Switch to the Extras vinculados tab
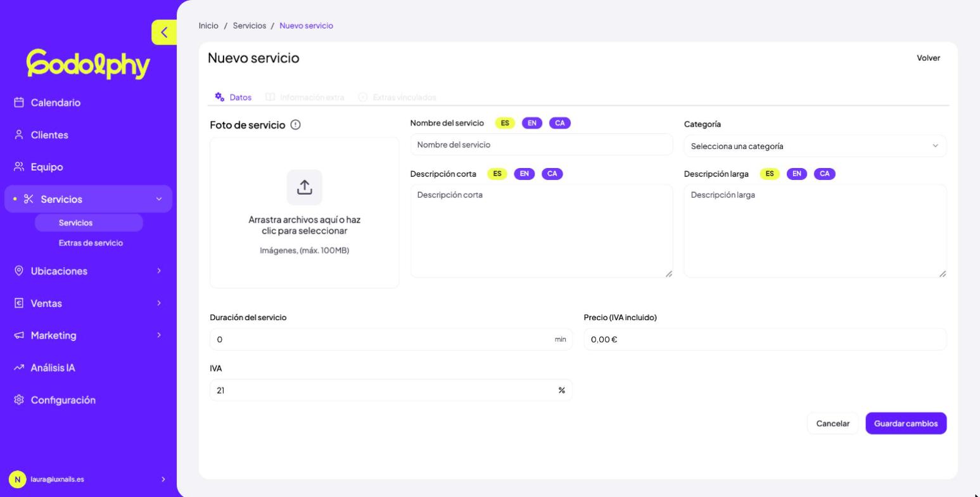The height and width of the screenshot is (497, 980). [x=397, y=98]
